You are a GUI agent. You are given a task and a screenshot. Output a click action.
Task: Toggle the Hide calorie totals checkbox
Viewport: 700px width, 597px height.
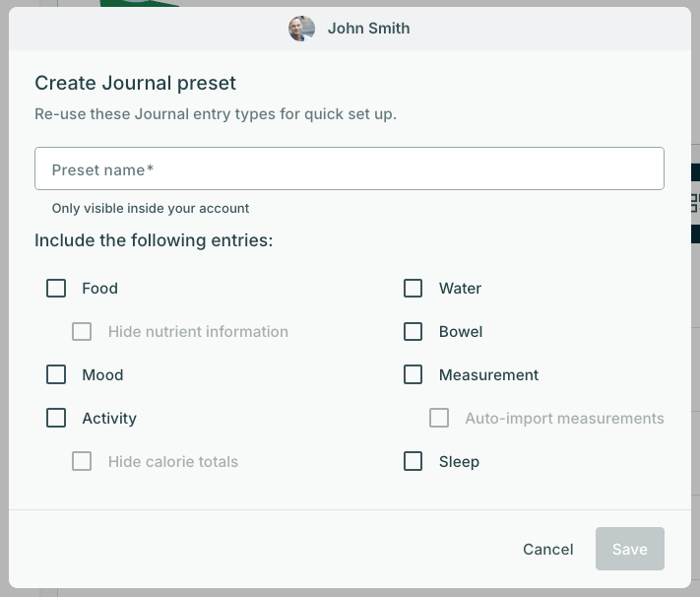pos(82,462)
